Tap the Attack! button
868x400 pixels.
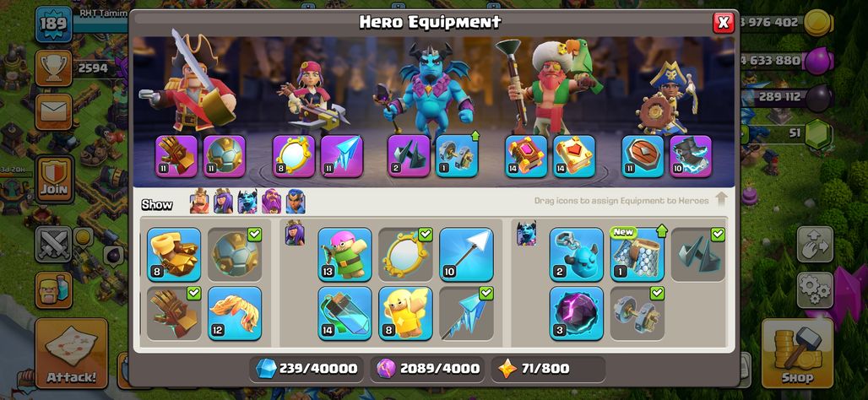point(72,353)
